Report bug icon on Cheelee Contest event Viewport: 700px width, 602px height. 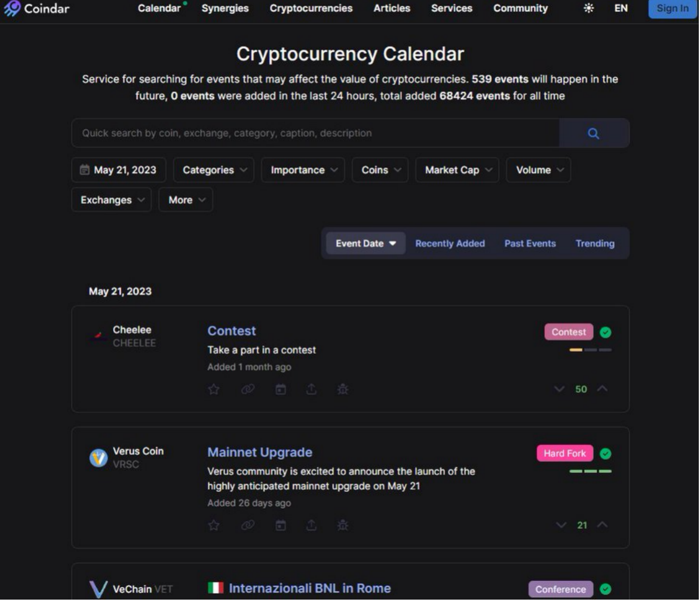point(343,389)
